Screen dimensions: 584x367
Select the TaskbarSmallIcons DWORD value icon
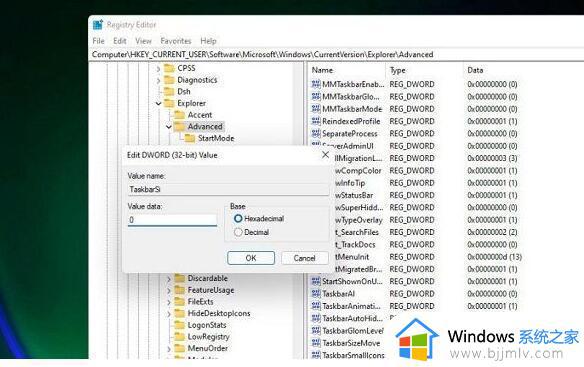[316, 355]
